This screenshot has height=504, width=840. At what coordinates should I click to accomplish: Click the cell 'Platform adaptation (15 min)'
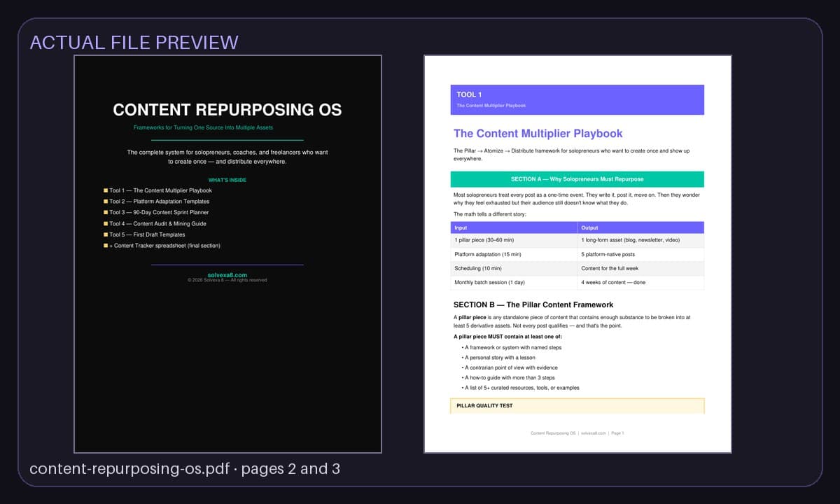click(x=514, y=254)
